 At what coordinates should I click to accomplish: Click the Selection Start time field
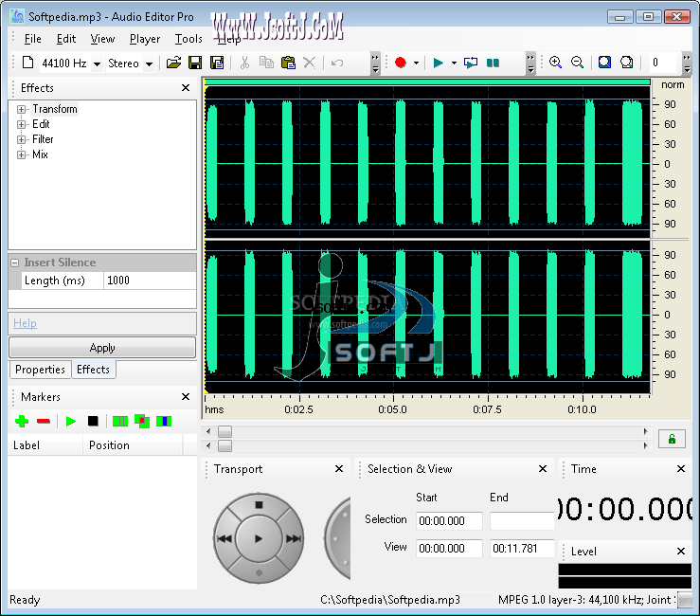[x=449, y=521]
